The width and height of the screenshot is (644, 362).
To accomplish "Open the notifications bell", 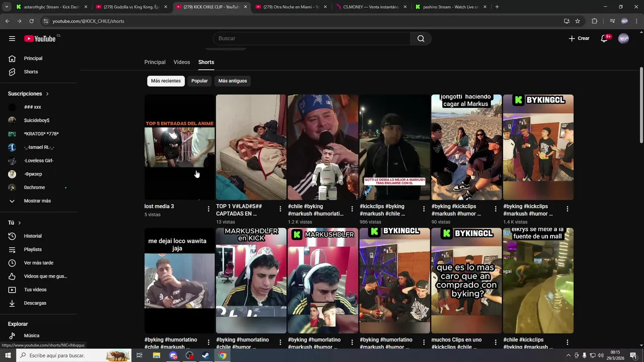I will coord(605,39).
